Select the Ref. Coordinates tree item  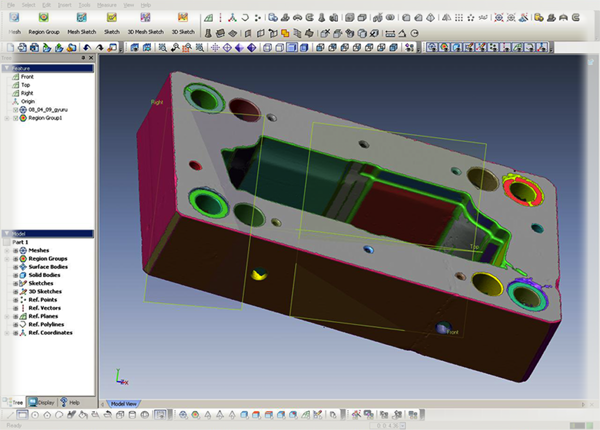pyautogui.click(x=52, y=333)
